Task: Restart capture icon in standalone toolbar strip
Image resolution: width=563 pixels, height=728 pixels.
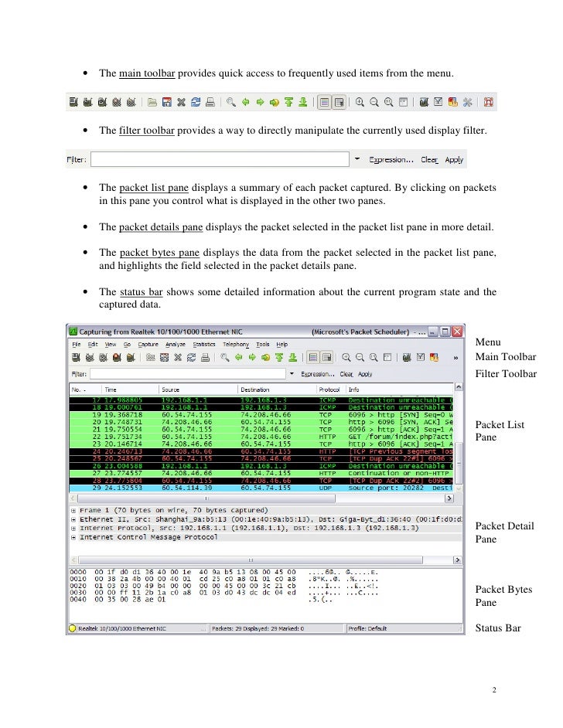Action: coord(131,102)
